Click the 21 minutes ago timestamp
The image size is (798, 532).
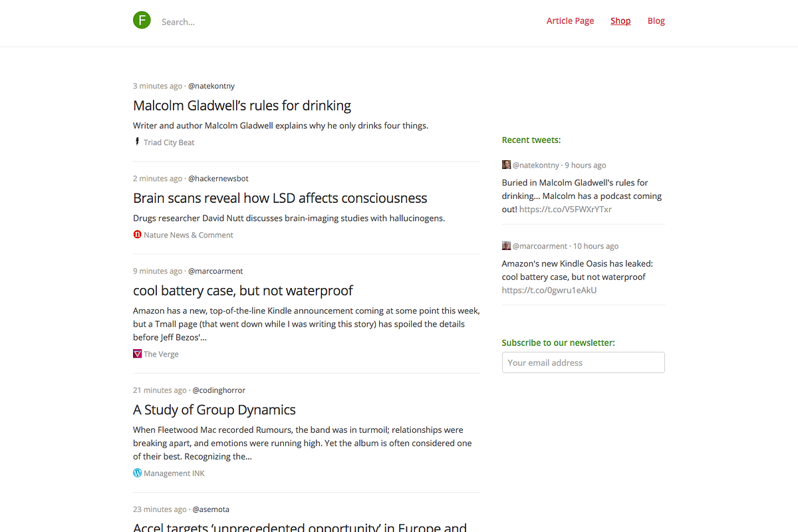point(160,390)
